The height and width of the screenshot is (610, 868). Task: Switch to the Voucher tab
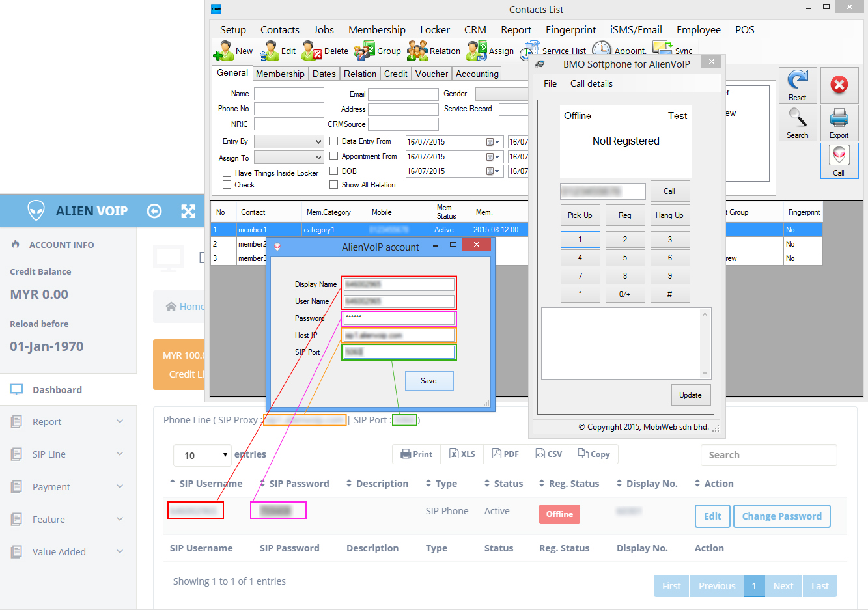coord(432,74)
